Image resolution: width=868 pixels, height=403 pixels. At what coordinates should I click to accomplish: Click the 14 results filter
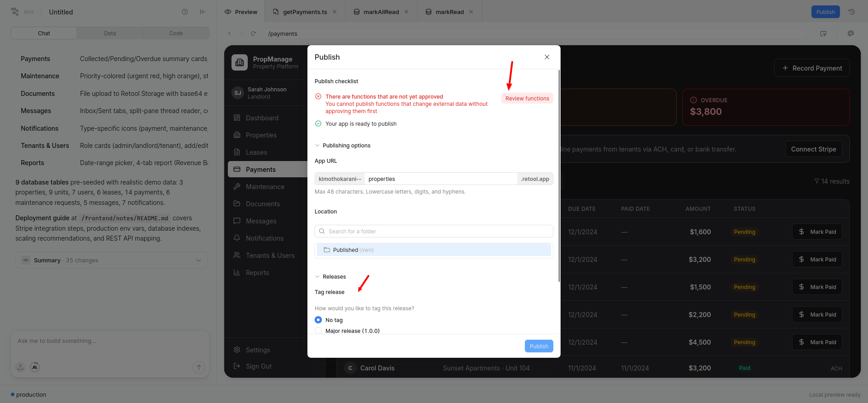tap(832, 181)
